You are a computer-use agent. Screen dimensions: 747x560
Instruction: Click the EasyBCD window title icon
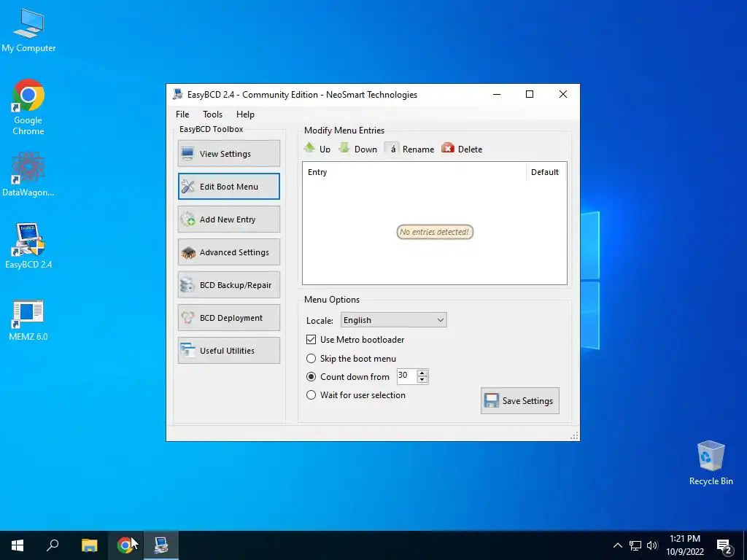pyautogui.click(x=178, y=94)
